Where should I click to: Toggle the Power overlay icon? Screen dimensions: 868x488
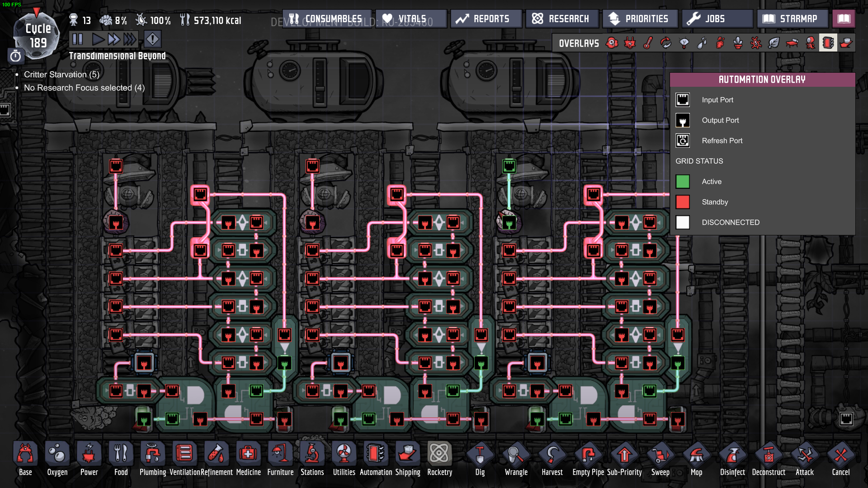630,43
